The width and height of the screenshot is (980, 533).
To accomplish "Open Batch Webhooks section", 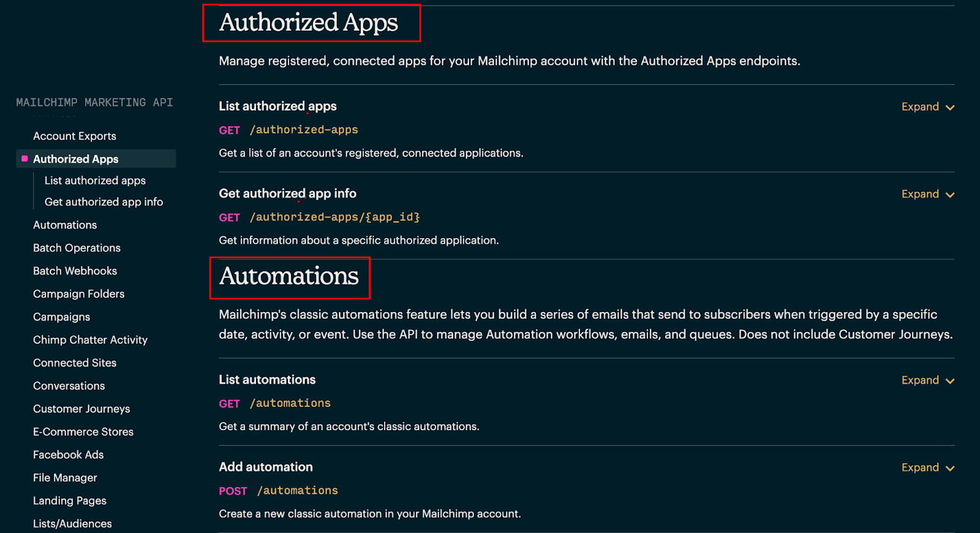I will (75, 271).
